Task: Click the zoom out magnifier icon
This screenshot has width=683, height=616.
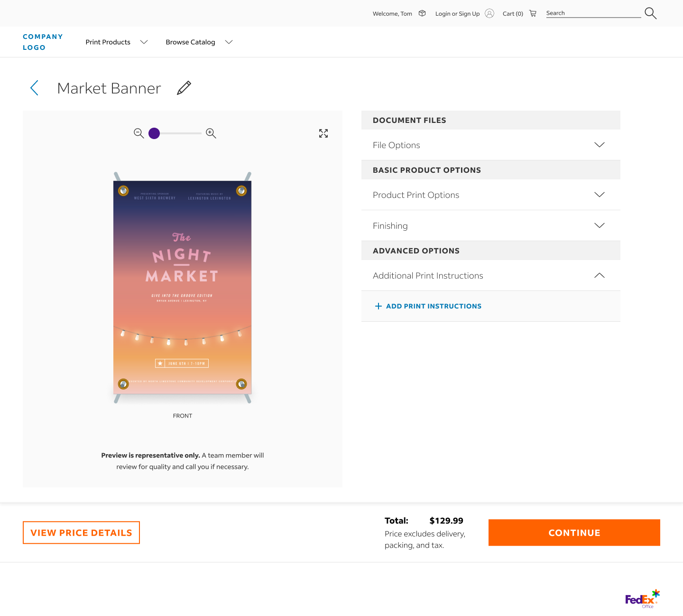Action: pyautogui.click(x=138, y=133)
